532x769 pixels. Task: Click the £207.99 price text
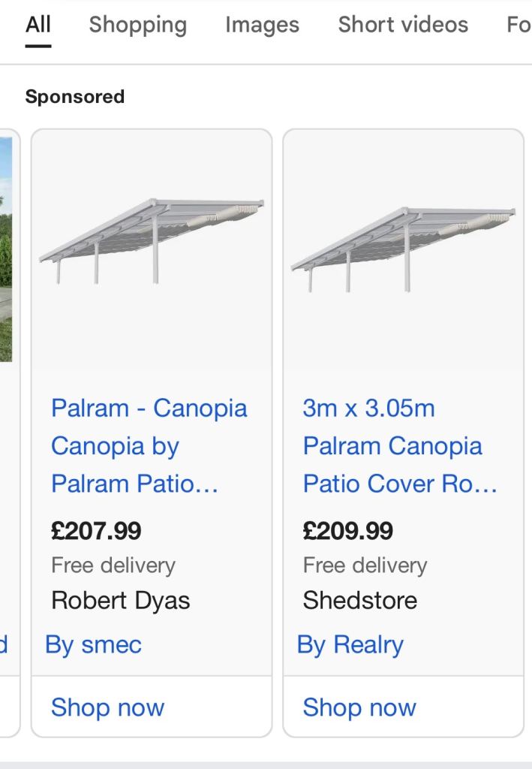point(96,531)
